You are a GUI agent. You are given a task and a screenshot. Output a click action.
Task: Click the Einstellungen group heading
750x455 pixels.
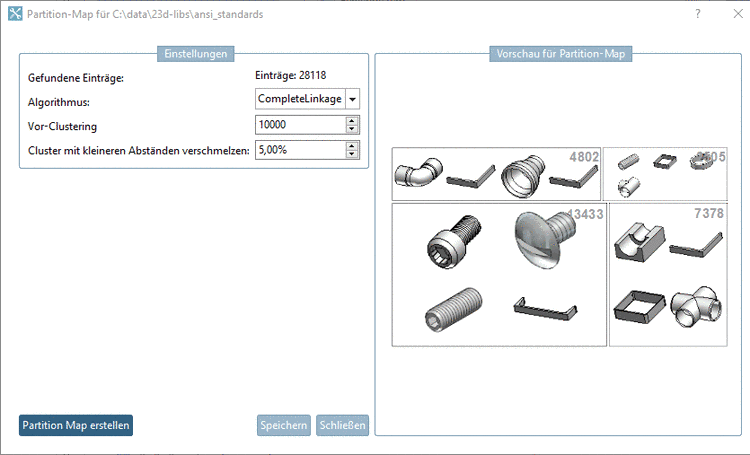click(196, 54)
